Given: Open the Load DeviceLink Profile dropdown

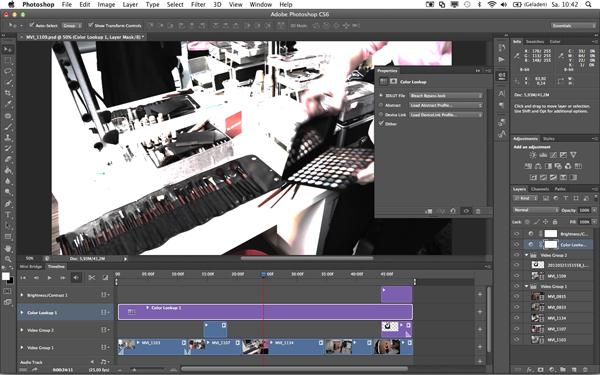Looking at the screenshot, I should tap(446, 114).
